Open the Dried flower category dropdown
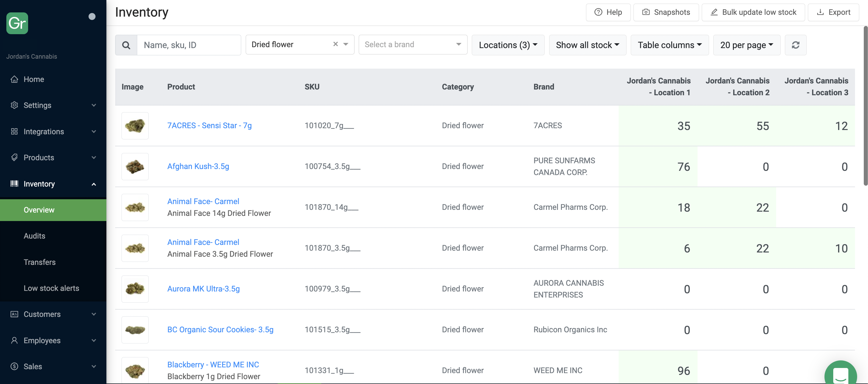 point(300,44)
